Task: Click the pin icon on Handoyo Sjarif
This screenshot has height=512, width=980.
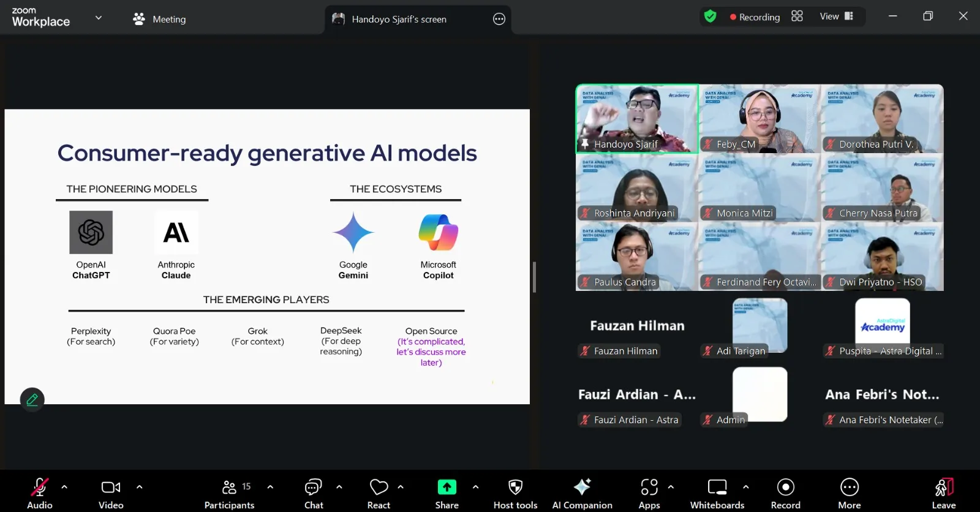Action: click(585, 144)
